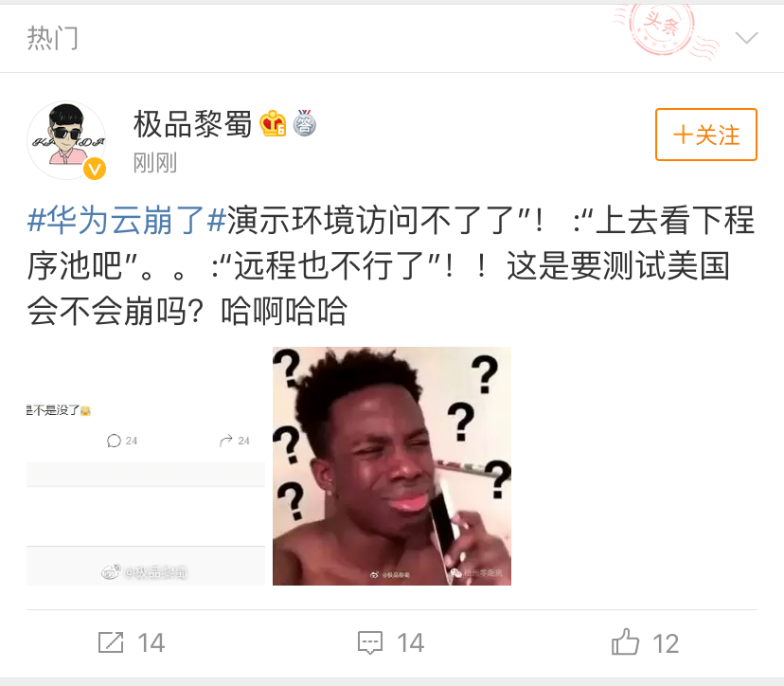Open the 答 medal badge

305,123
